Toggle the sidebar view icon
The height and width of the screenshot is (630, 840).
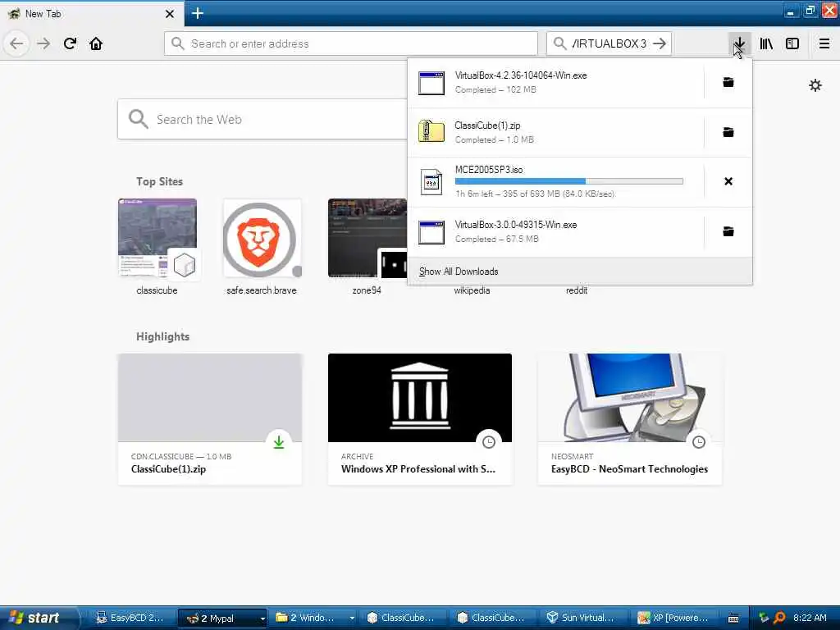pyautogui.click(x=792, y=43)
